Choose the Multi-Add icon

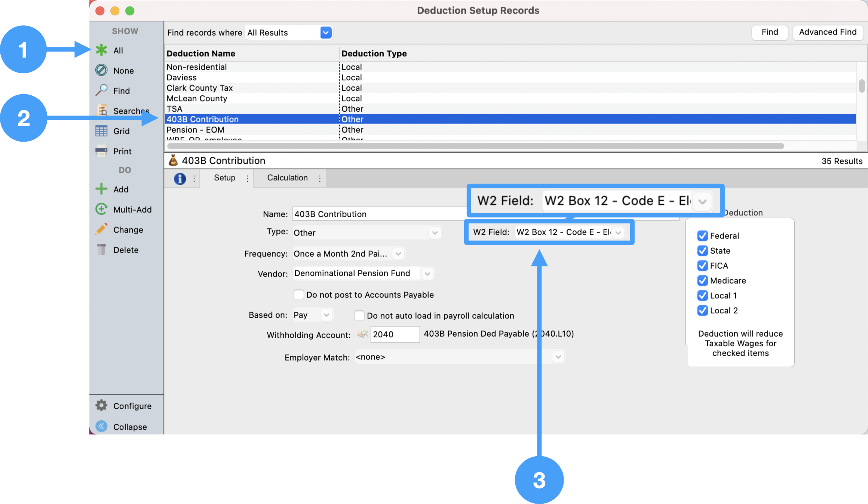101,209
